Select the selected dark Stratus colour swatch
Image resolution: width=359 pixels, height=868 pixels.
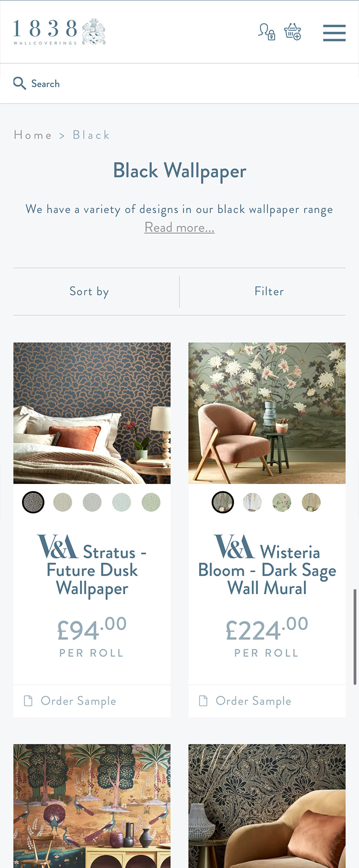tap(34, 502)
